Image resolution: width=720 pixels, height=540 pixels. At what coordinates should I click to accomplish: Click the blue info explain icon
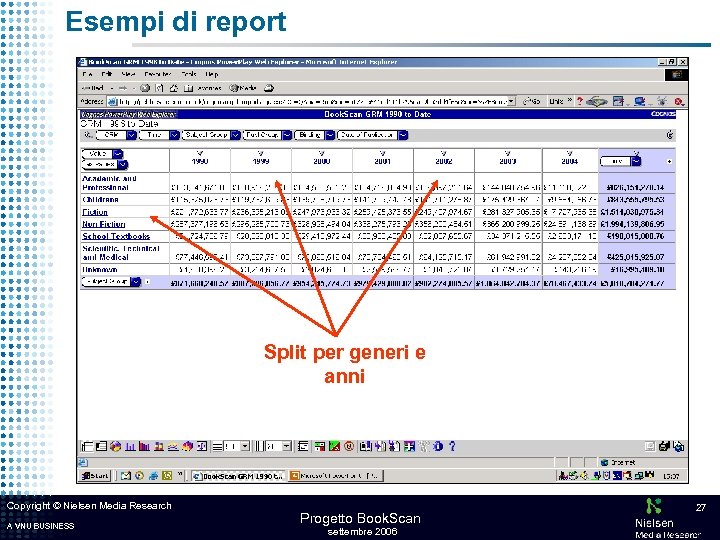pyautogui.click(x=438, y=446)
